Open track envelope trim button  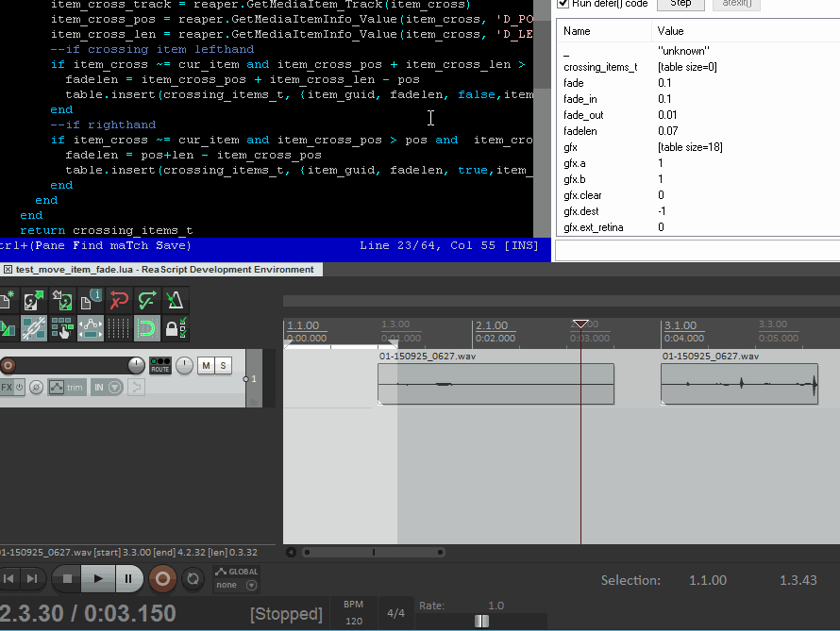click(66, 387)
